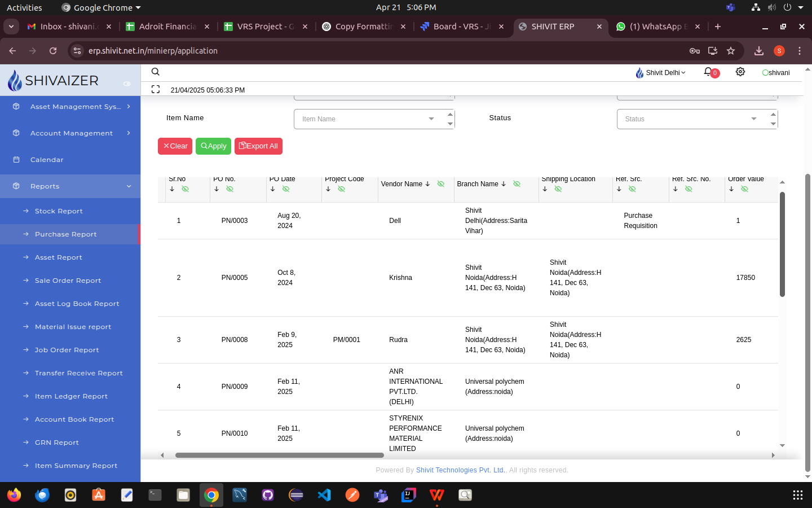The height and width of the screenshot is (508, 812).
Task: Open the notifications bell icon
Action: tap(708, 72)
